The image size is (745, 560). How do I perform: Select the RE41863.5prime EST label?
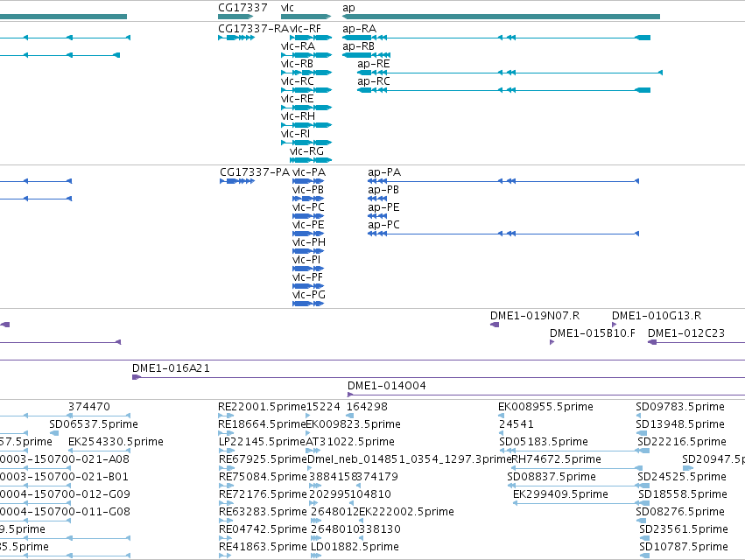pyautogui.click(x=263, y=547)
